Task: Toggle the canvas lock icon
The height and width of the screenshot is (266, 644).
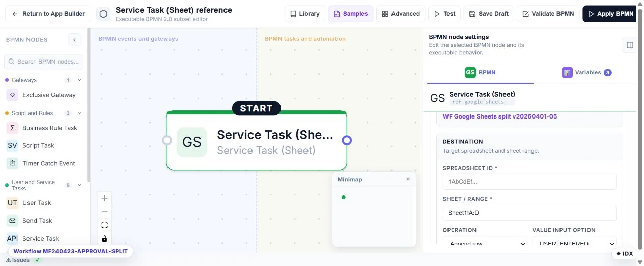Action: (x=104, y=238)
